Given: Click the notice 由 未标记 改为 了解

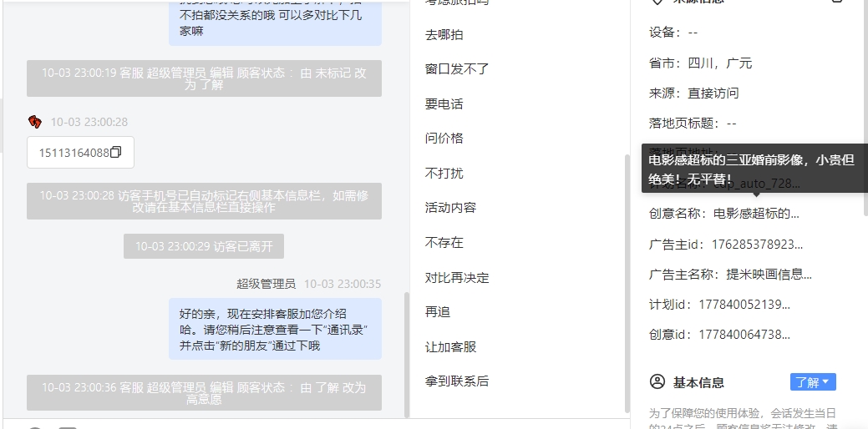Looking at the screenshot, I should coord(204,78).
